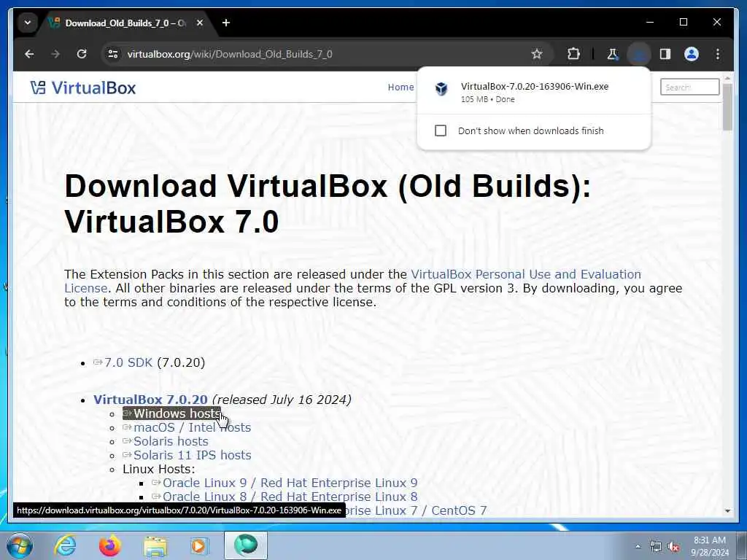Open Windows Explorer folder taskbar icon
This screenshot has width=747, height=560.
(x=155, y=546)
